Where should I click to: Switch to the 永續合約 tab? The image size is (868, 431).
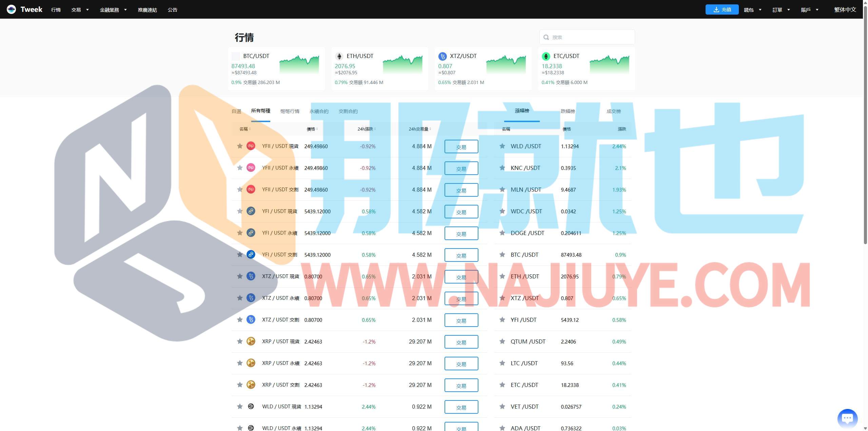(319, 111)
